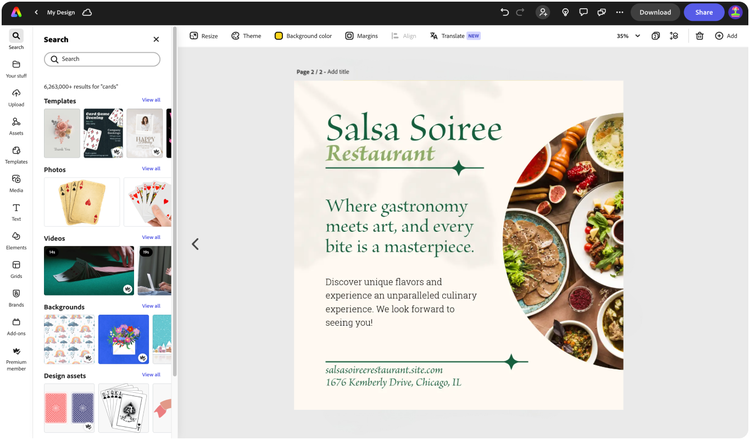
Task: Open the chat bubbles icon in top bar
Action: pyautogui.click(x=601, y=12)
